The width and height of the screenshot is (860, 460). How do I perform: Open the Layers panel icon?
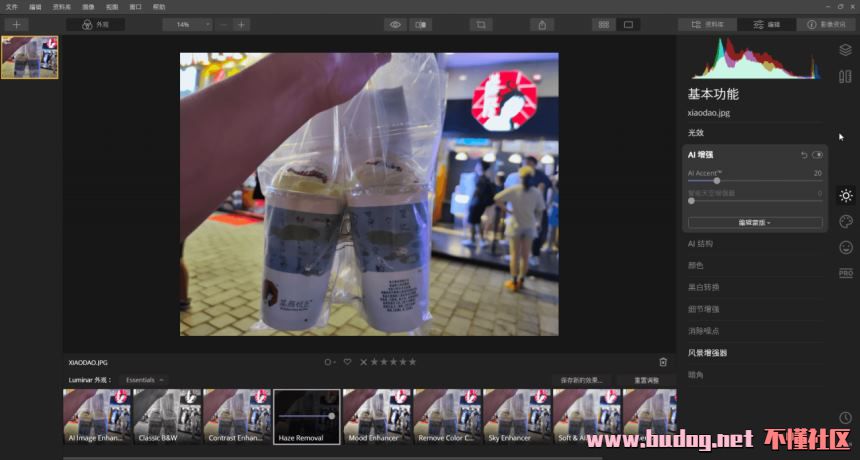[x=845, y=50]
